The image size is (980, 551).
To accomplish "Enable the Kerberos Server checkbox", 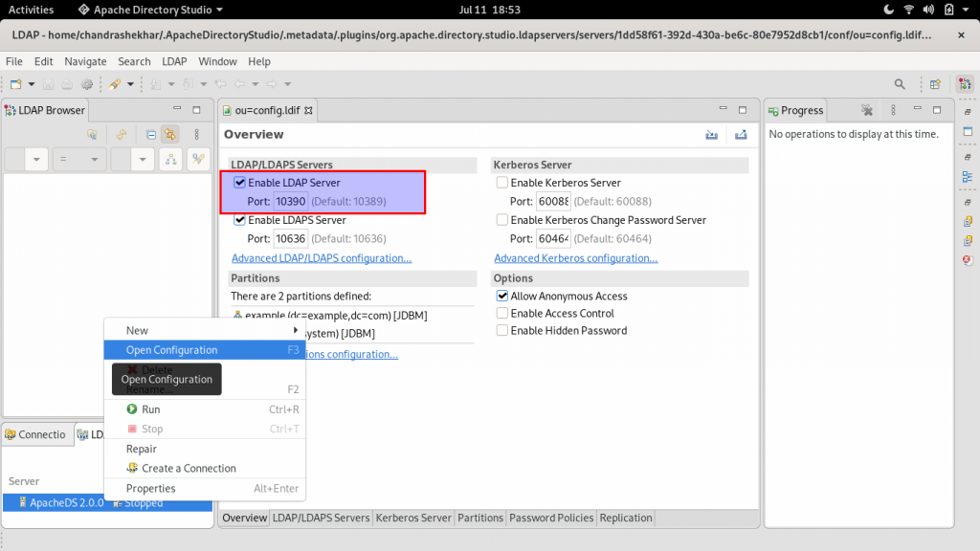I will coord(501,182).
